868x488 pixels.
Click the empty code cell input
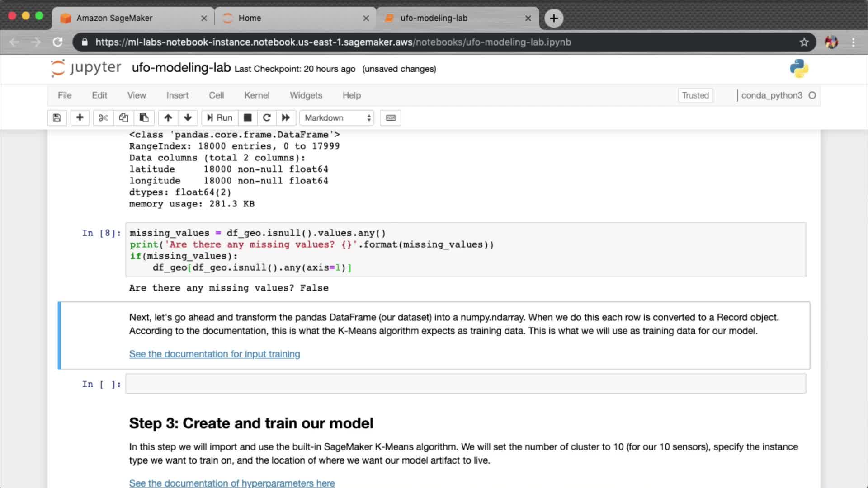(465, 384)
